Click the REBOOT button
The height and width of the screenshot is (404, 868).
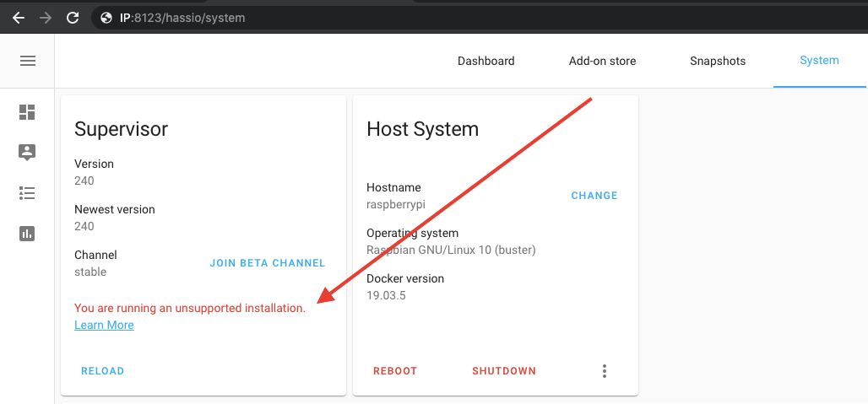395,371
